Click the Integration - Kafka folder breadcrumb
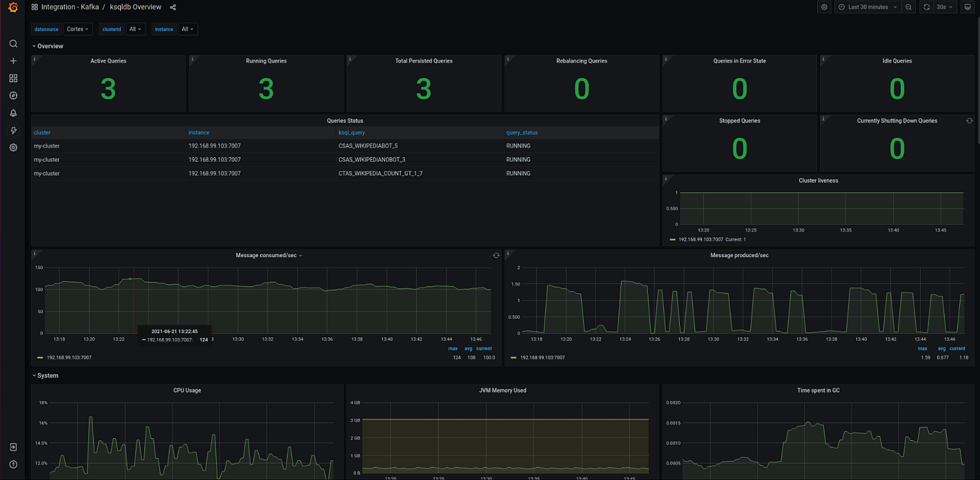 tap(70, 7)
